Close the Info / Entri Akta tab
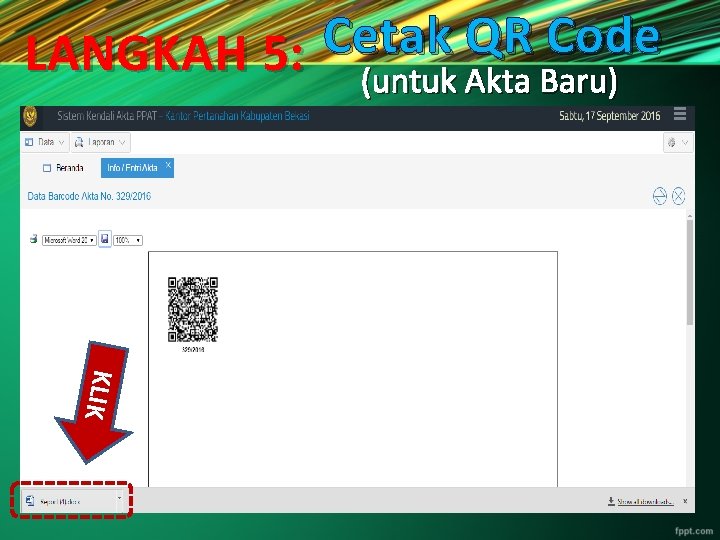The width and height of the screenshot is (720, 540). 168,164
